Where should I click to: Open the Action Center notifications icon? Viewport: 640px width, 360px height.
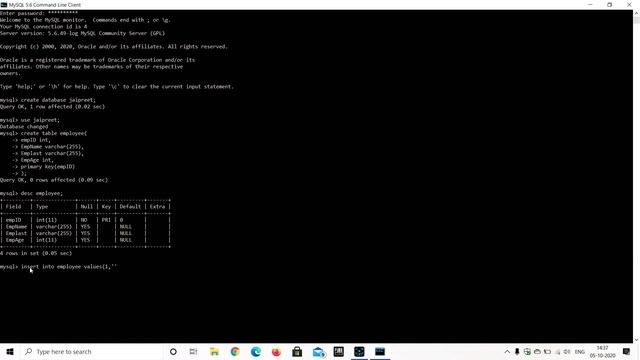click(x=626, y=351)
